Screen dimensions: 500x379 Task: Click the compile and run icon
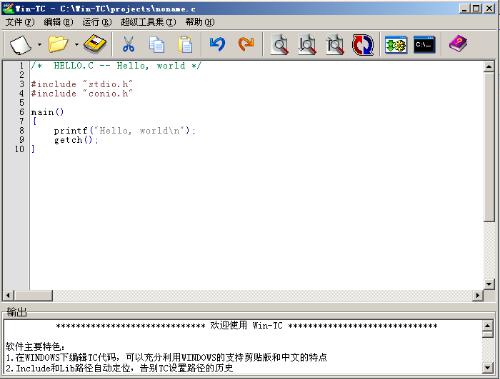396,45
